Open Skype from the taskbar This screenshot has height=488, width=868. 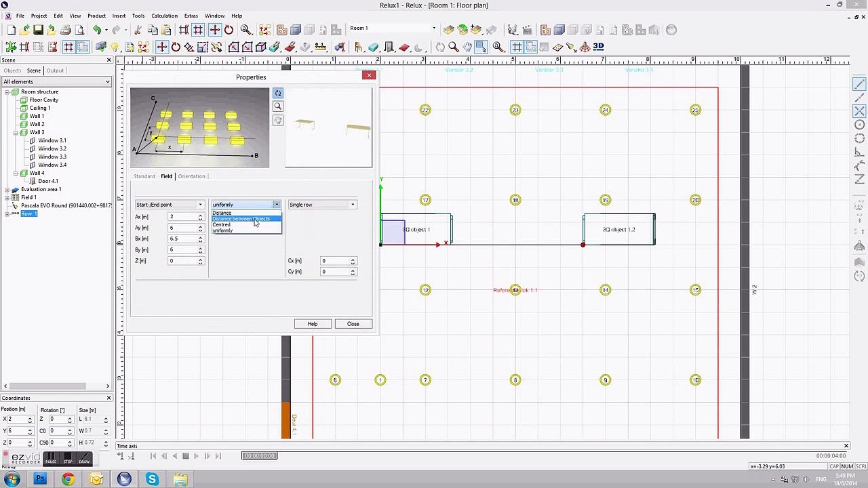152,479
